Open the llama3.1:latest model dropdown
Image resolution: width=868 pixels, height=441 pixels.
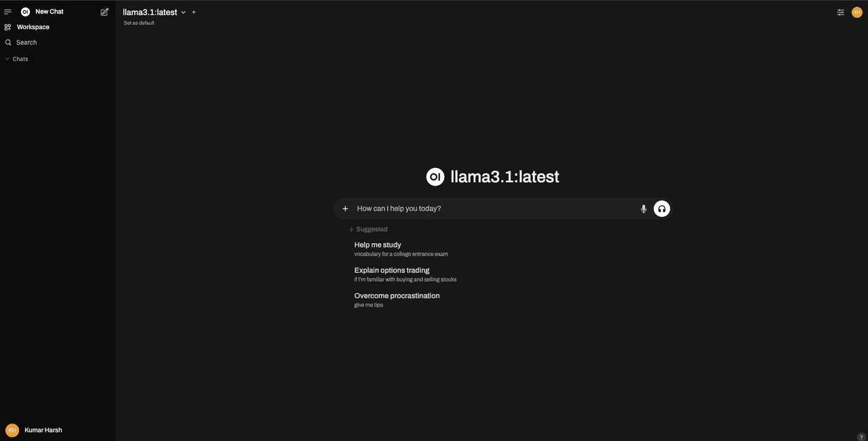point(154,12)
